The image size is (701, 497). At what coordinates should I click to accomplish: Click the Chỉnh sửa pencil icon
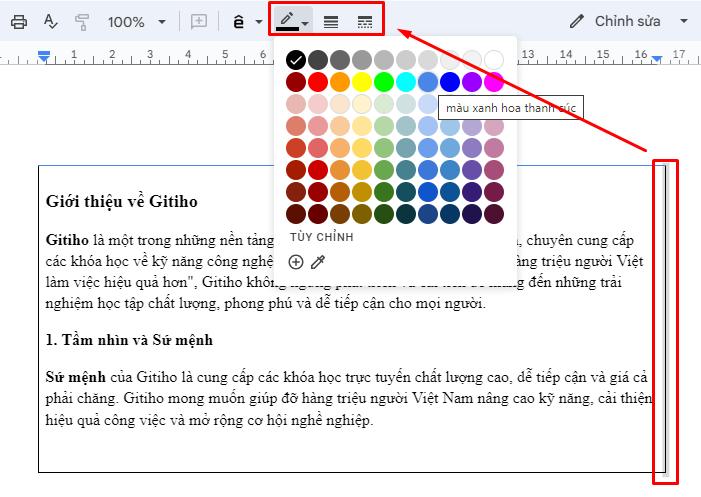point(577,21)
